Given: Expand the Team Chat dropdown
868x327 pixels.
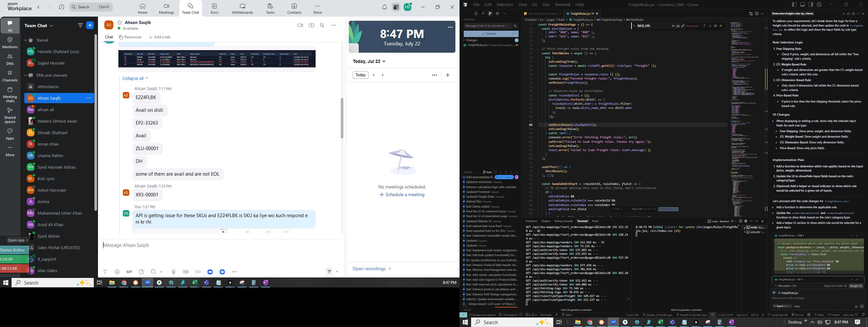Looking at the screenshot, I should pyautogui.click(x=52, y=26).
